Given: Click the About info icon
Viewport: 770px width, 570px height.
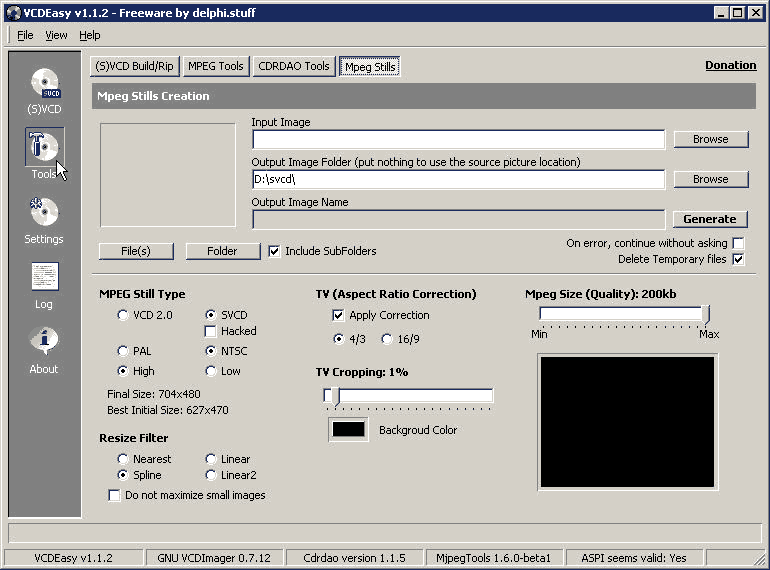Looking at the screenshot, I should (44, 342).
